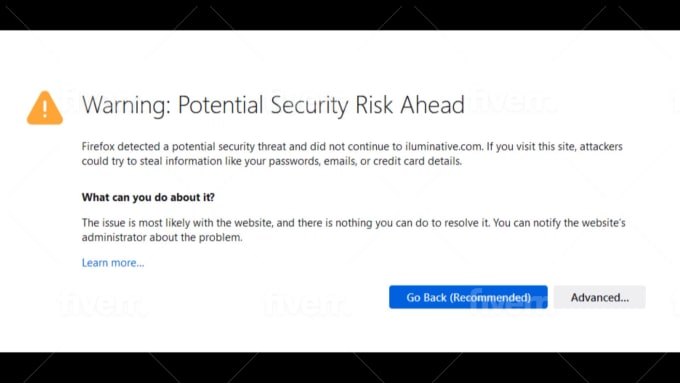Click the word 'Firefox' in the description

98,147
